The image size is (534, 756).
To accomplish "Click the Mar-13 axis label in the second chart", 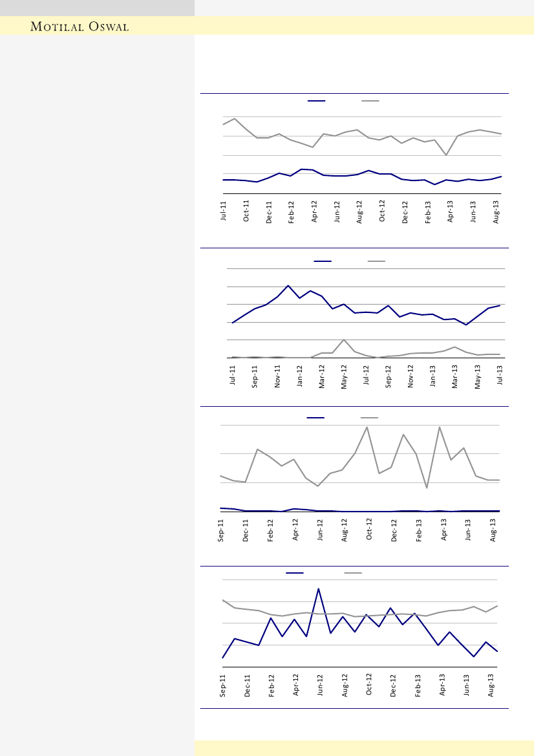I will (x=455, y=375).
